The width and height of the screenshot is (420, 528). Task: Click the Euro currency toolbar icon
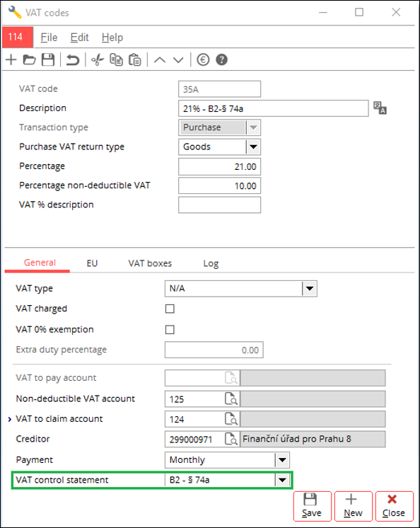click(x=203, y=60)
